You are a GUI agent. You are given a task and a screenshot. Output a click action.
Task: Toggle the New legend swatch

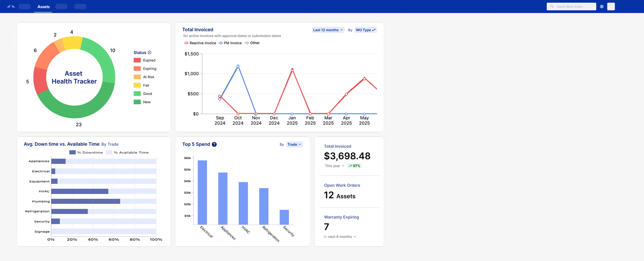click(x=137, y=102)
